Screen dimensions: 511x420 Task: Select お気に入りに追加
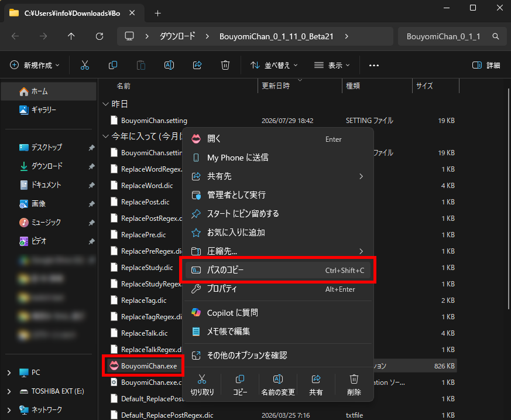click(x=277, y=233)
